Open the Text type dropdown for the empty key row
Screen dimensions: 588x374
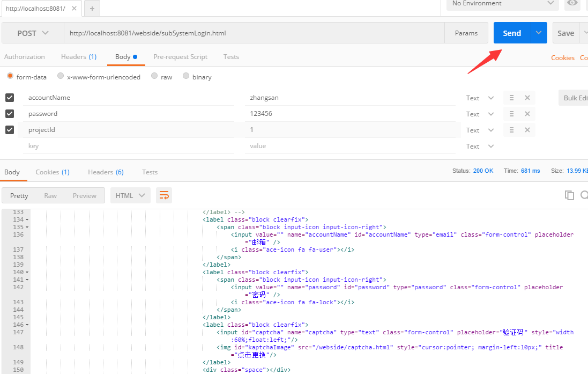(480, 146)
